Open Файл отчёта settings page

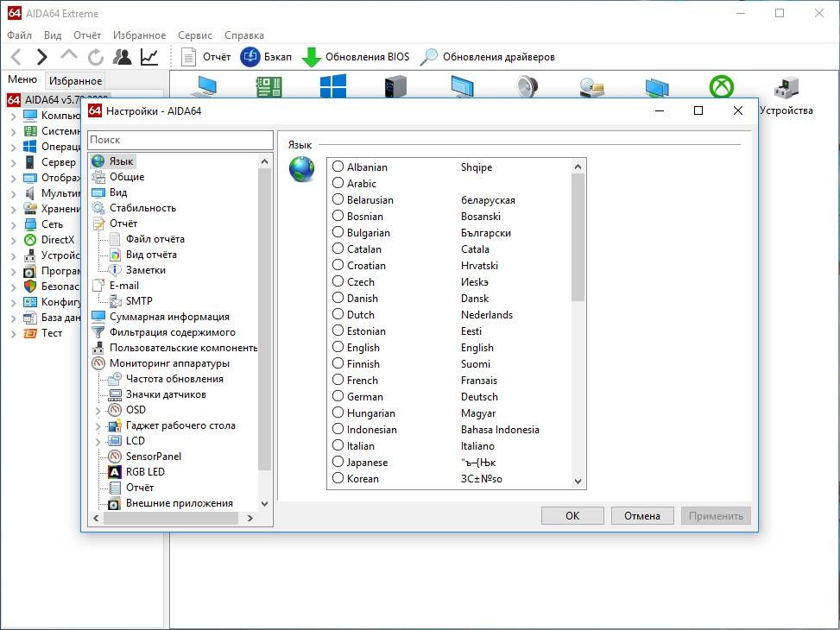[155, 239]
